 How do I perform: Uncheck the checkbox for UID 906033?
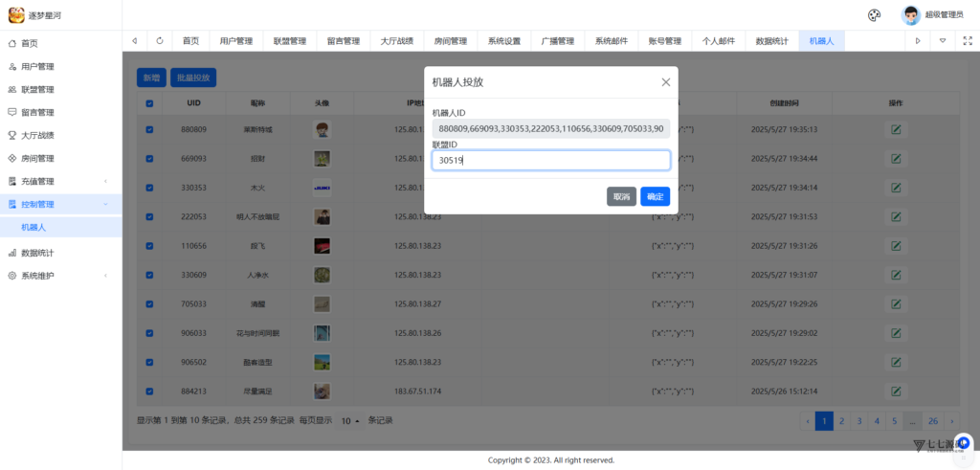[x=149, y=333]
